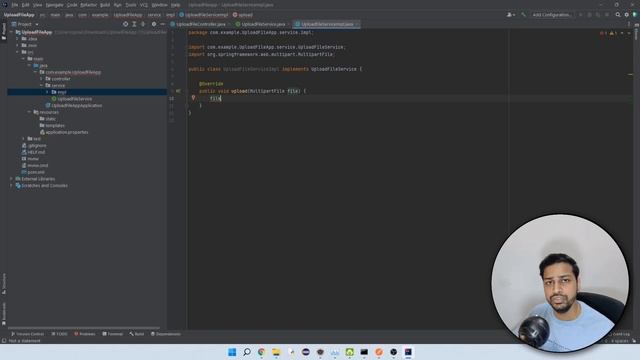Open the Build tool window
The image size is (640, 360).
137,334
